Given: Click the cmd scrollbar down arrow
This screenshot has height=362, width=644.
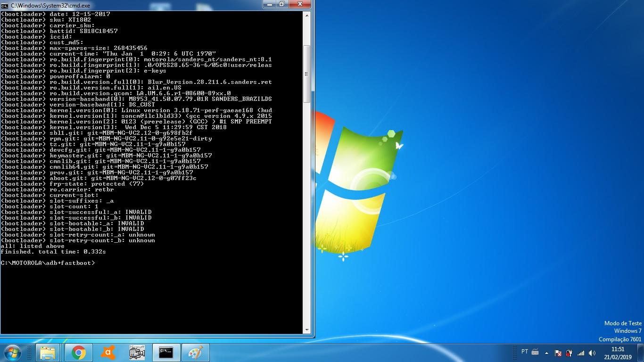Looking at the screenshot, I should (307, 330).
